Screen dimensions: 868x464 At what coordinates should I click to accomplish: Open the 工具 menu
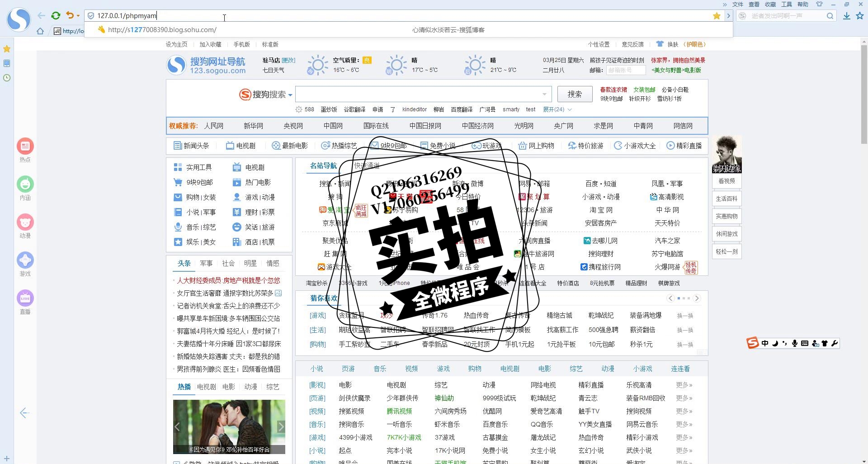click(x=787, y=4)
